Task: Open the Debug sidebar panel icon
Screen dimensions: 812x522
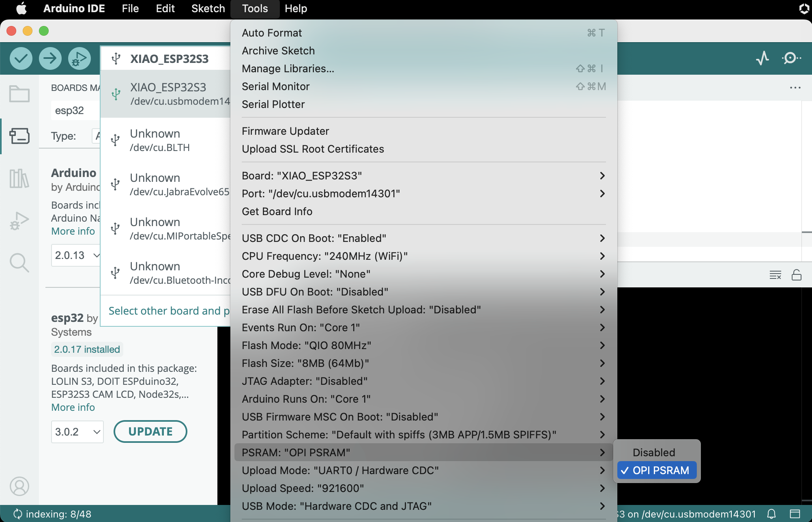Action: (x=19, y=221)
